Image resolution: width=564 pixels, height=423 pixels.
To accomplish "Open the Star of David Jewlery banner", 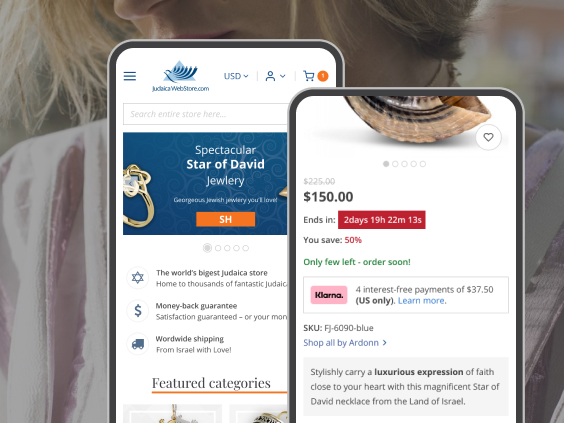I will pyautogui.click(x=205, y=183).
